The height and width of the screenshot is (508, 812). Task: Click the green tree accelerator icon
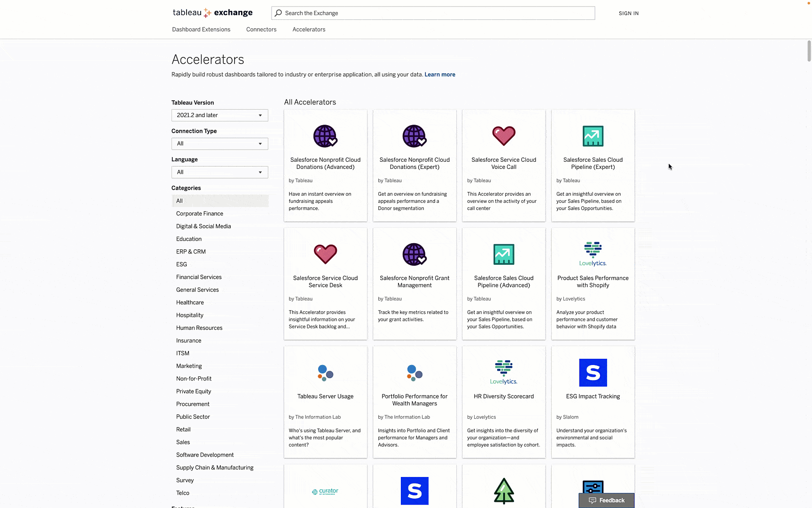(x=504, y=491)
